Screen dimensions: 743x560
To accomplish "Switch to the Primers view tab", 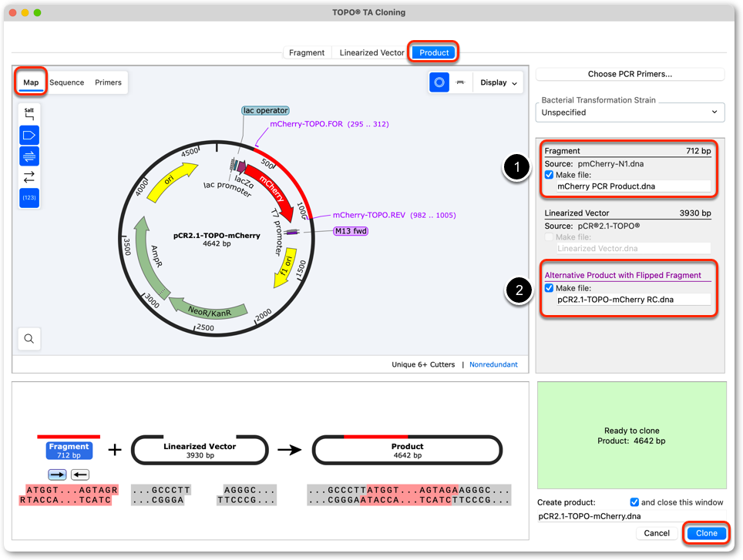I will tap(108, 82).
